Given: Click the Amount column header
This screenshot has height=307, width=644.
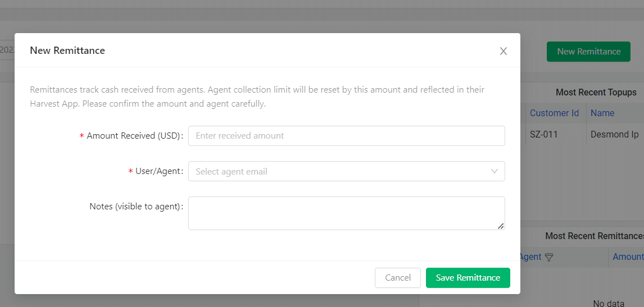Looking at the screenshot, I should click(628, 256).
